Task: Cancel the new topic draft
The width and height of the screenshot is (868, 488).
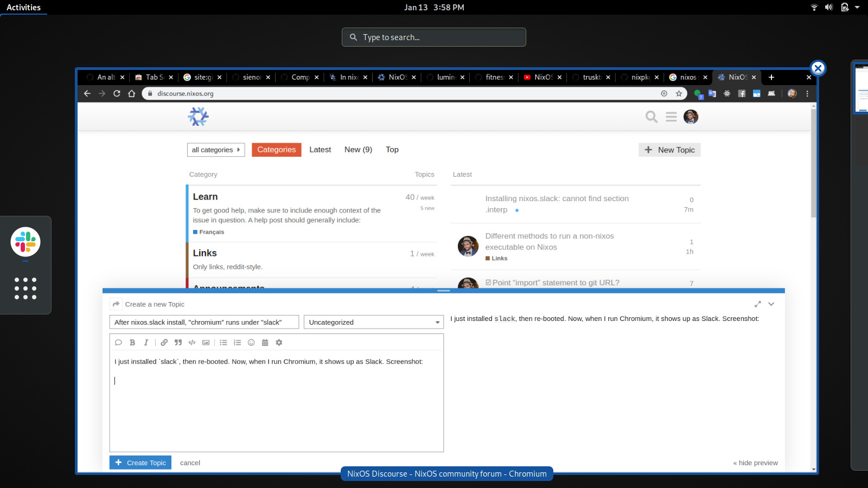Action: click(x=190, y=463)
